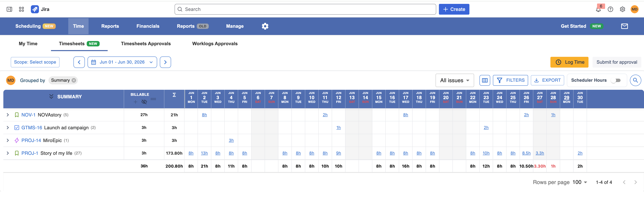Viewport: 644px width, 197px height.
Task: Click the plus icon under Billable
Action: pos(135,102)
